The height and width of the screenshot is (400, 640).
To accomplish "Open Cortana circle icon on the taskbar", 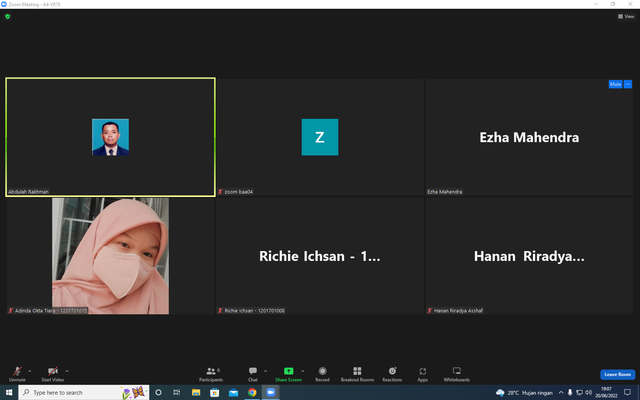I will [158, 392].
